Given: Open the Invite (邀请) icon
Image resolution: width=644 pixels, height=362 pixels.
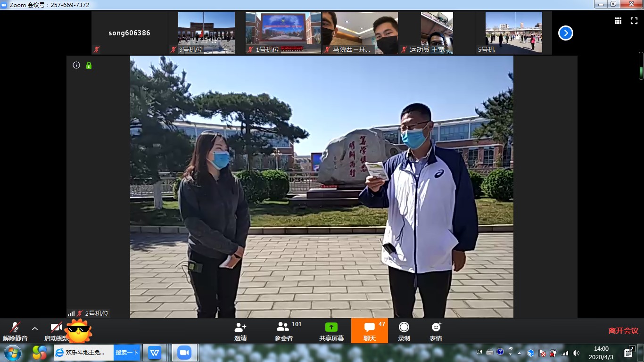Looking at the screenshot, I should (x=240, y=327).
